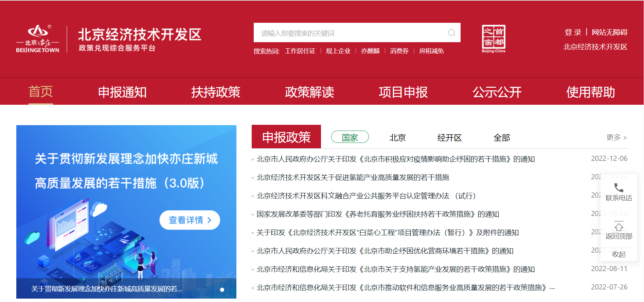Focus the keyword search input field
Viewport: 644px width, 302px height.
(350, 33)
